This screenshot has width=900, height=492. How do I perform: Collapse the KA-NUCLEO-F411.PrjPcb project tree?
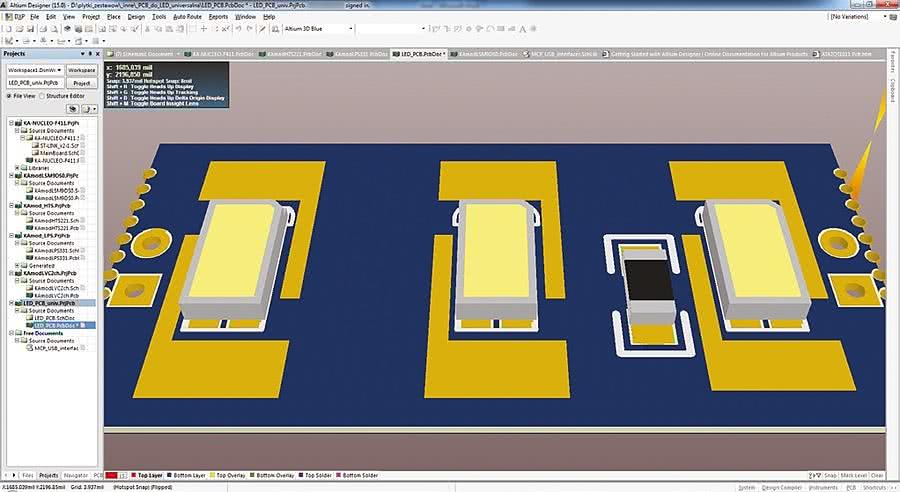click(11, 124)
